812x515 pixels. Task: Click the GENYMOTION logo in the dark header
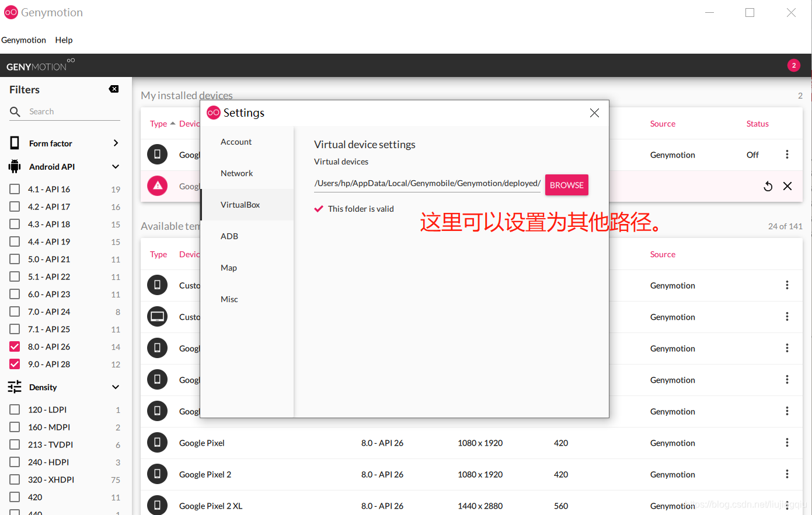pos(40,65)
